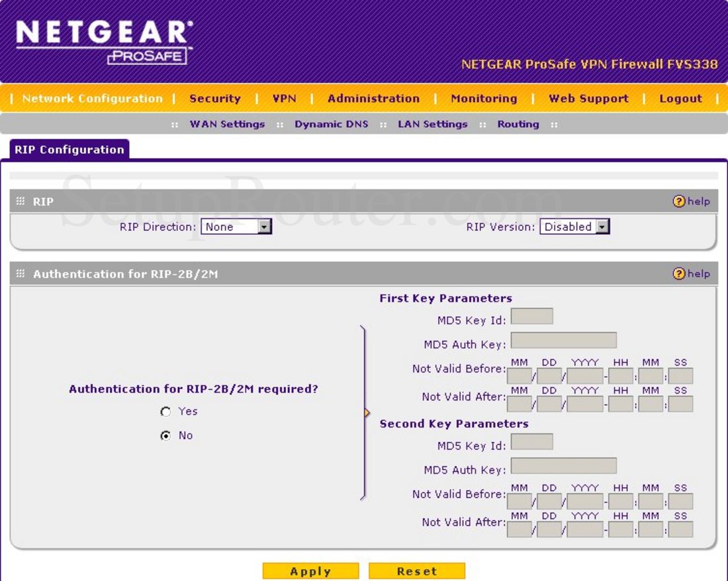Open the Monitoring menu
Screen dimensions: 728x581
(484, 99)
